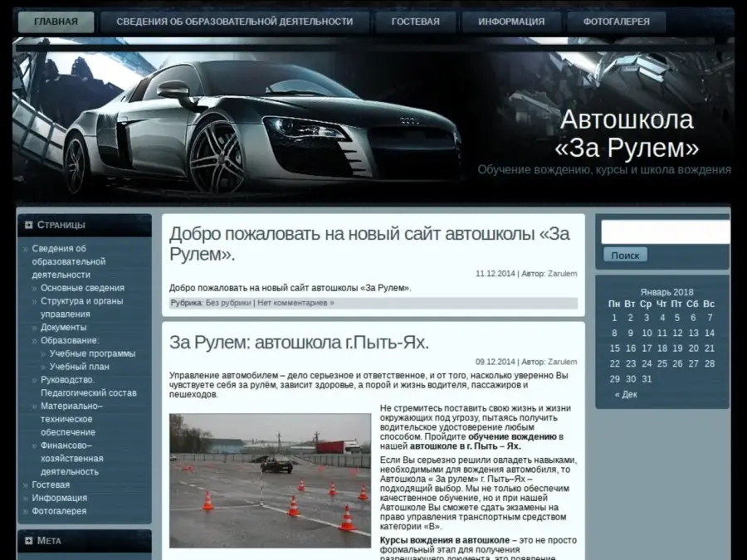Click the Мета widget header icon
Image resolution: width=747 pixels, height=560 pixels.
tap(29, 541)
